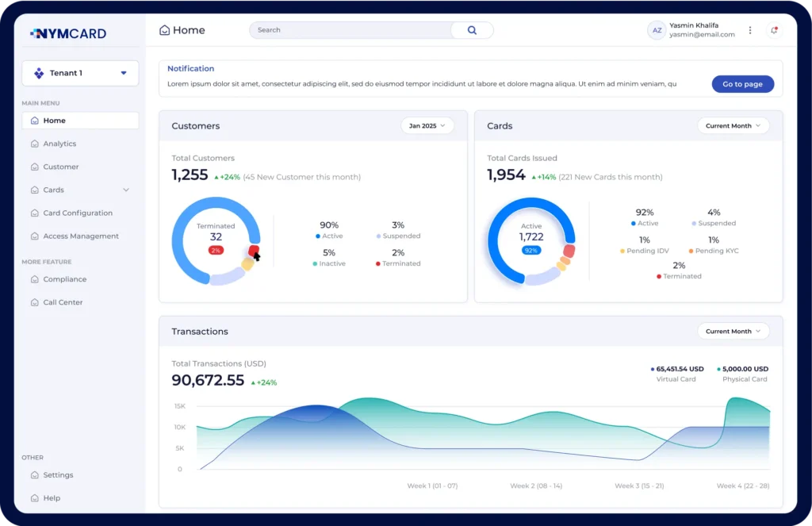Click the red Terminated segment on the Customers donut
The width and height of the screenshot is (812, 526).
coord(254,250)
